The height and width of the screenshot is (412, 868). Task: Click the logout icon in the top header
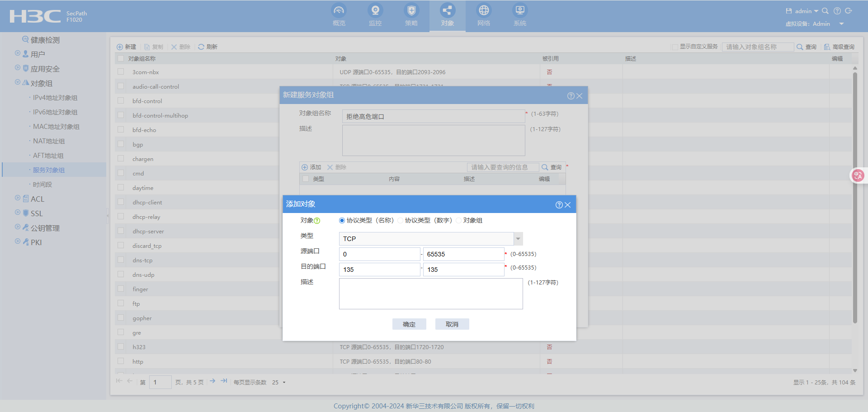click(x=849, y=11)
